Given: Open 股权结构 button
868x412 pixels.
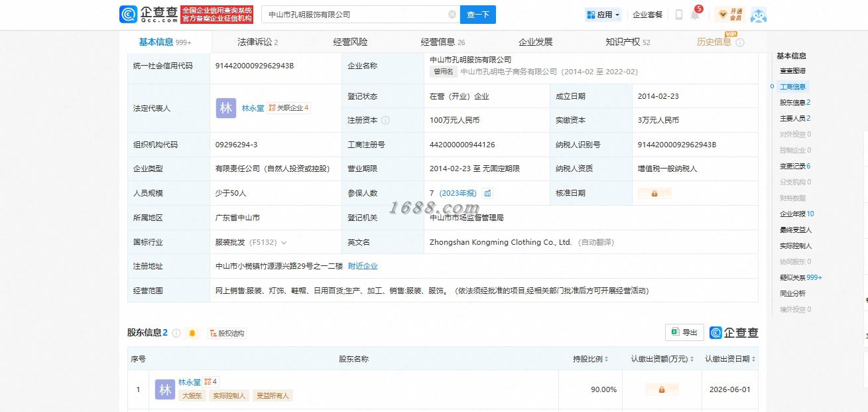Looking at the screenshot, I should click(x=227, y=333).
